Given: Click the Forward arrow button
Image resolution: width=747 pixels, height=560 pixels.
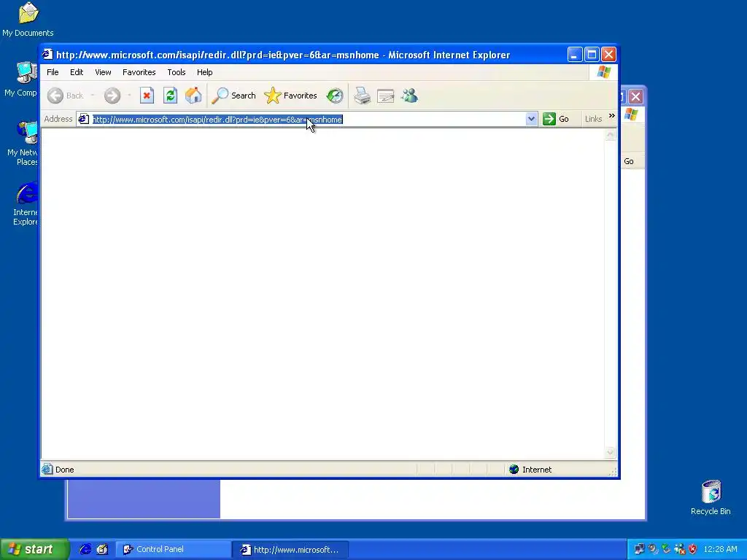Looking at the screenshot, I should (112, 96).
